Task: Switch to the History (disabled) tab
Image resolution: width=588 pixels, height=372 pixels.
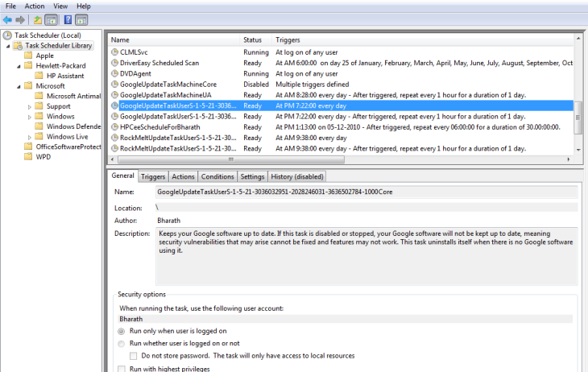Action: (x=297, y=176)
